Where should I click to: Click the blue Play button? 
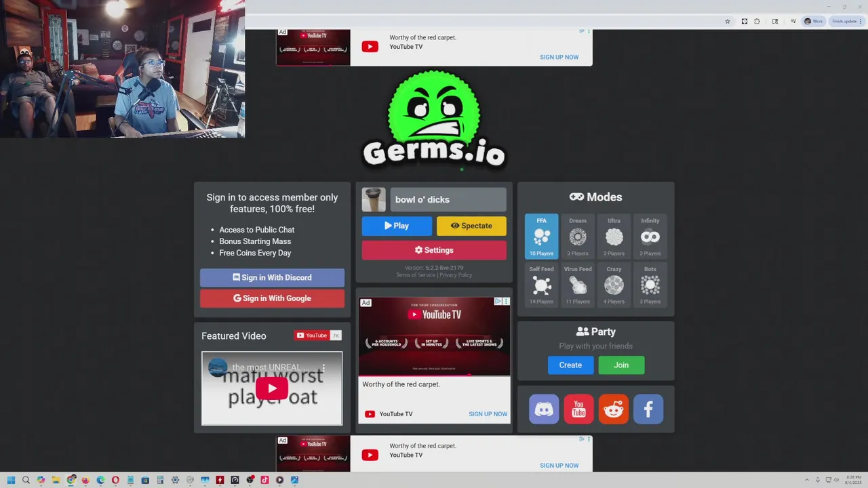(x=397, y=226)
